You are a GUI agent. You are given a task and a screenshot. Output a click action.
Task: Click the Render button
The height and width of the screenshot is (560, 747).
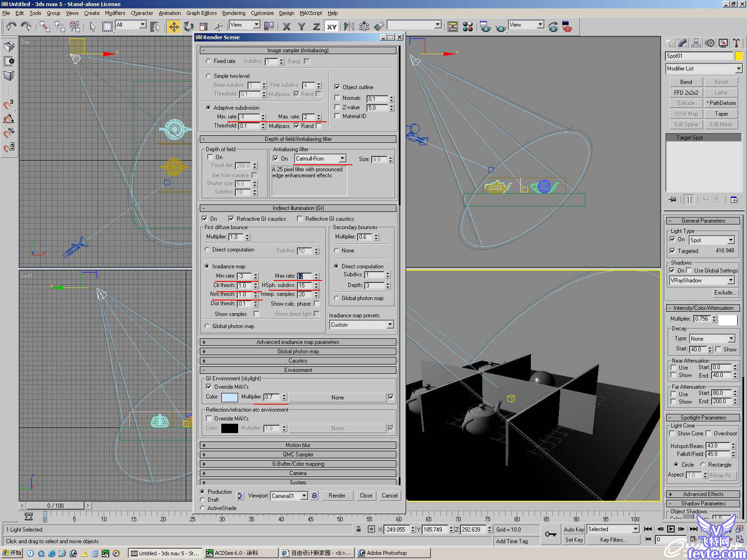click(337, 496)
